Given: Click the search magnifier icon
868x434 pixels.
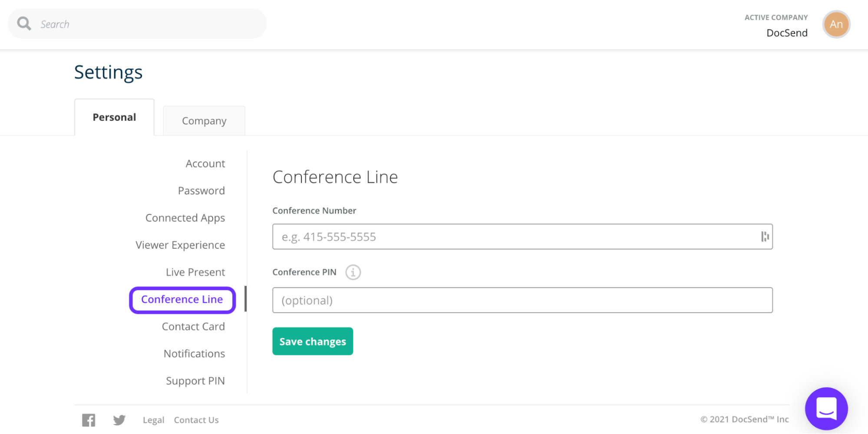Looking at the screenshot, I should click(x=24, y=23).
